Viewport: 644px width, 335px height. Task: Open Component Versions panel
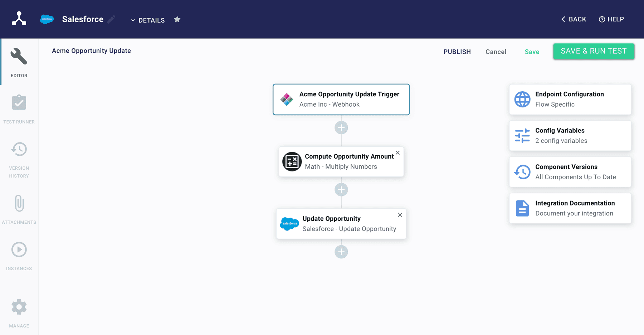570,172
